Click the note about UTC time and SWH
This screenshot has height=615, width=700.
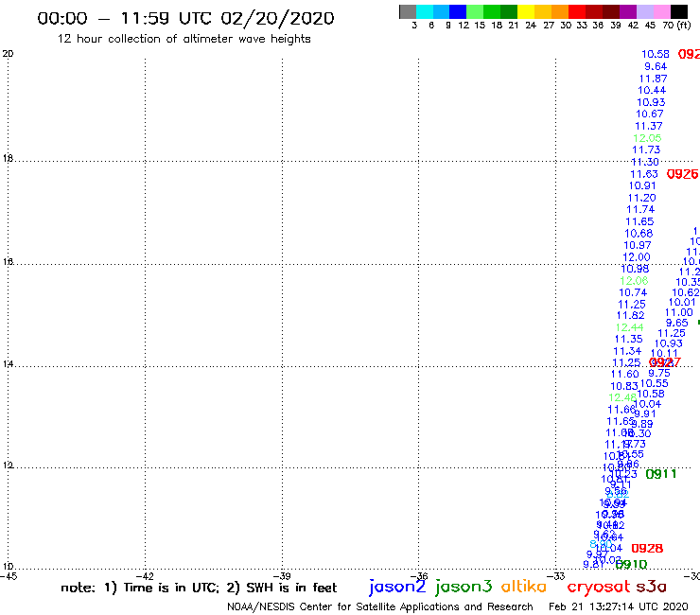pyautogui.click(x=199, y=588)
